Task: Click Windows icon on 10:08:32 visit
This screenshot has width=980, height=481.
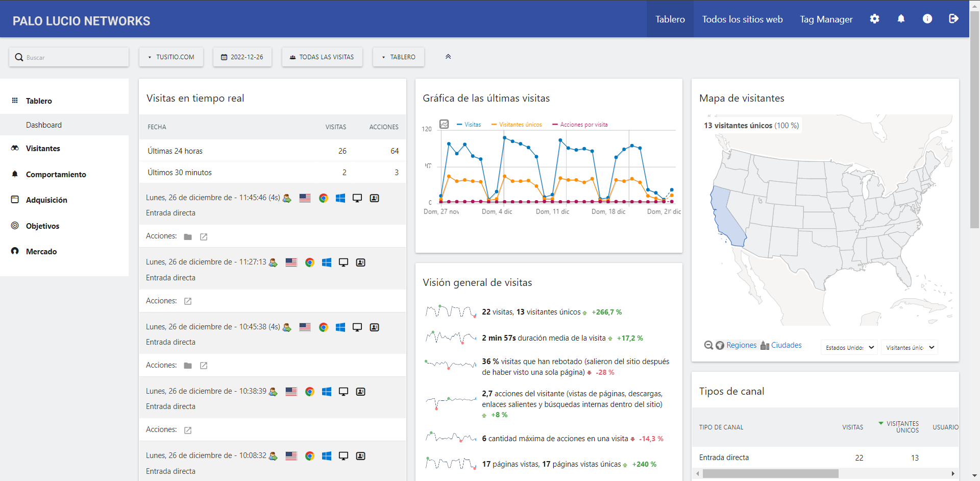Action: pos(327,456)
